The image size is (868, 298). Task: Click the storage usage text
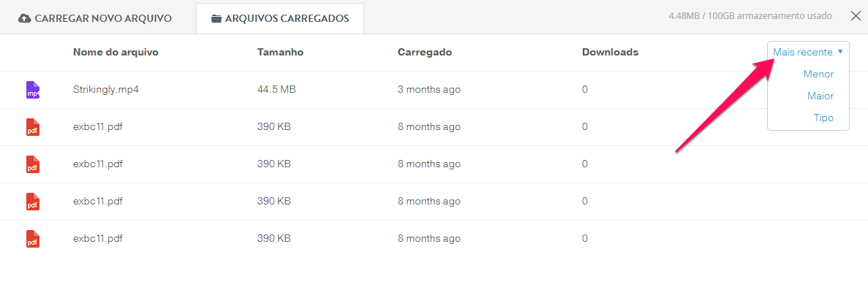(x=750, y=16)
